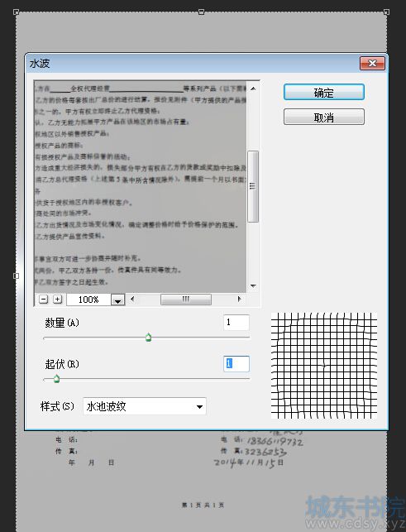
Task: Click the 样式 (S) label
Action: [57, 406]
